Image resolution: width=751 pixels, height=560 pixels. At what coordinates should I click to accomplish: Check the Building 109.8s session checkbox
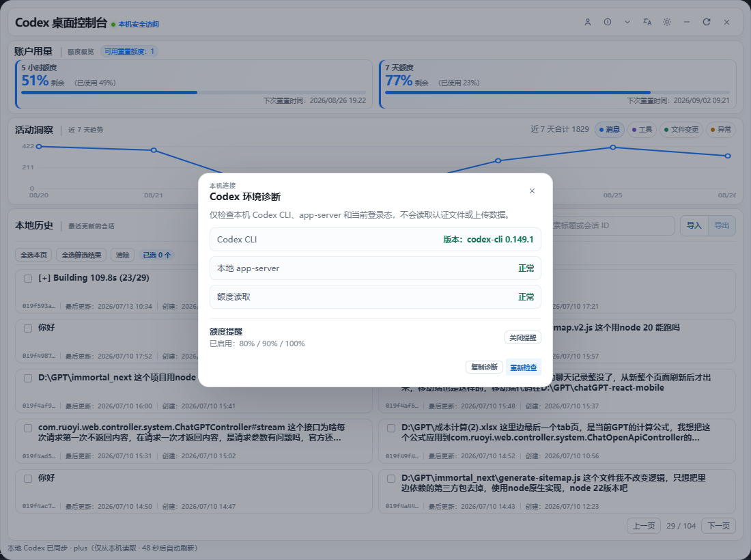[28, 279]
